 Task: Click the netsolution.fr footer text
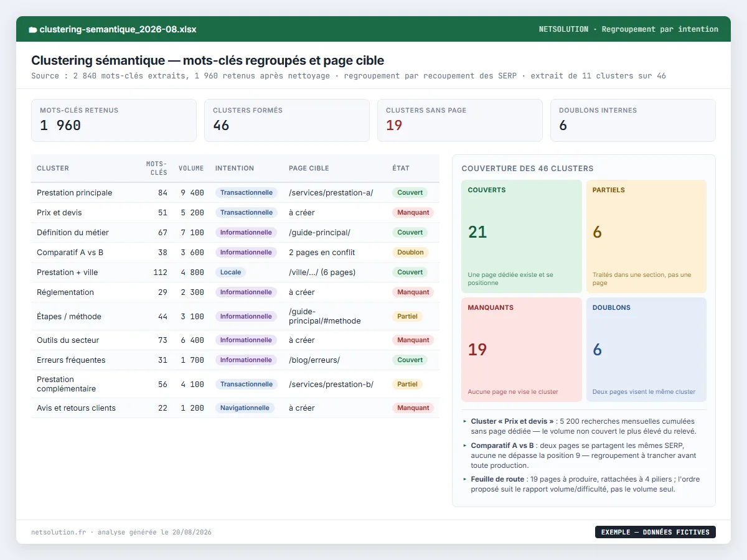(59, 533)
